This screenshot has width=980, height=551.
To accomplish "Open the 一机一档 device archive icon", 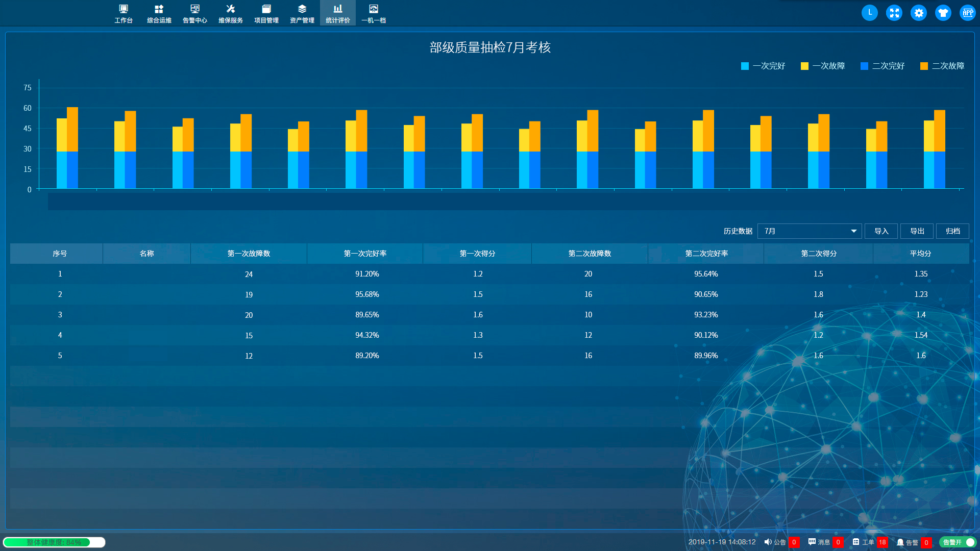I will [x=373, y=13].
